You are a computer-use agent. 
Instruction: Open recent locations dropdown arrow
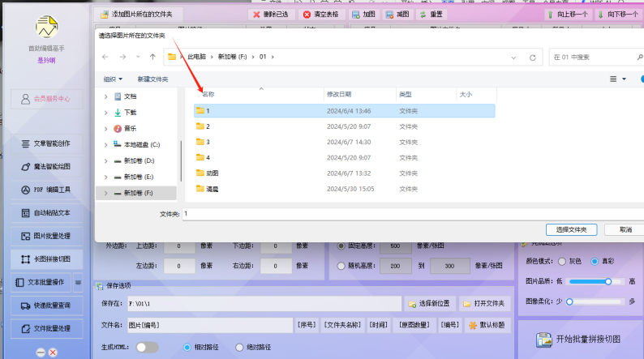[138, 57]
